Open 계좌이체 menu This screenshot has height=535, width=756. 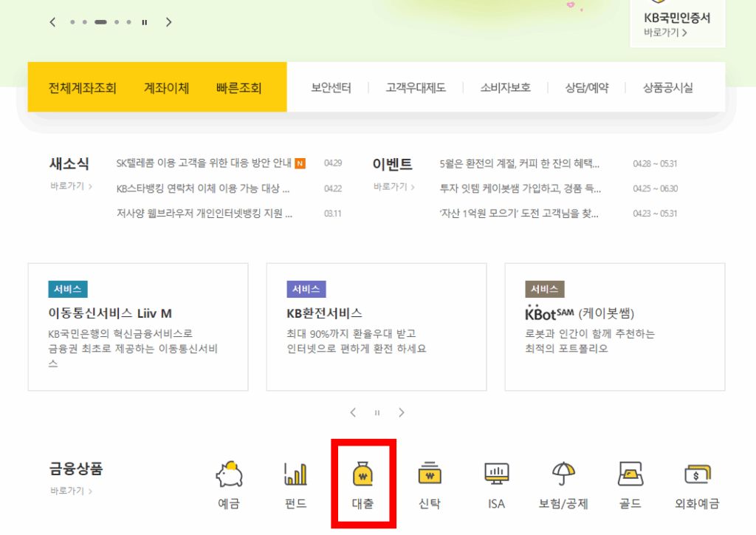166,88
